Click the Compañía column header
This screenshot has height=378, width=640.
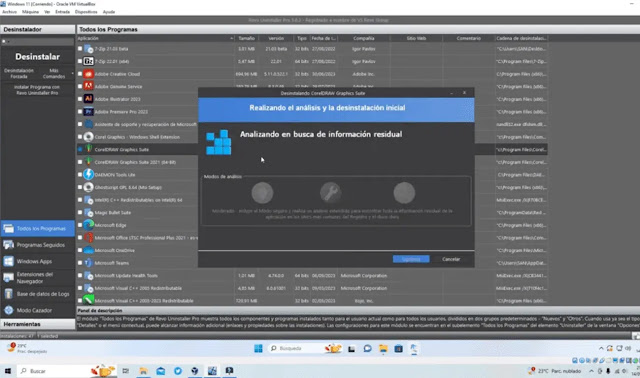[364, 38]
